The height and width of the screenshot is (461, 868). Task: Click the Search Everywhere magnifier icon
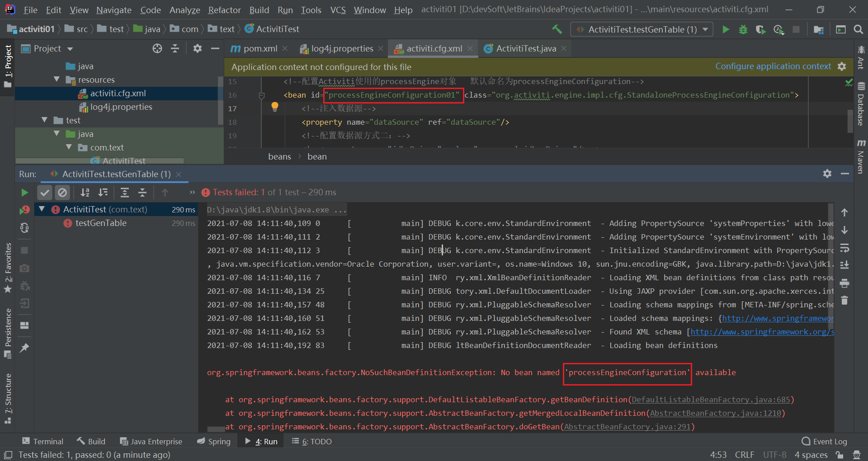(x=858, y=29)
